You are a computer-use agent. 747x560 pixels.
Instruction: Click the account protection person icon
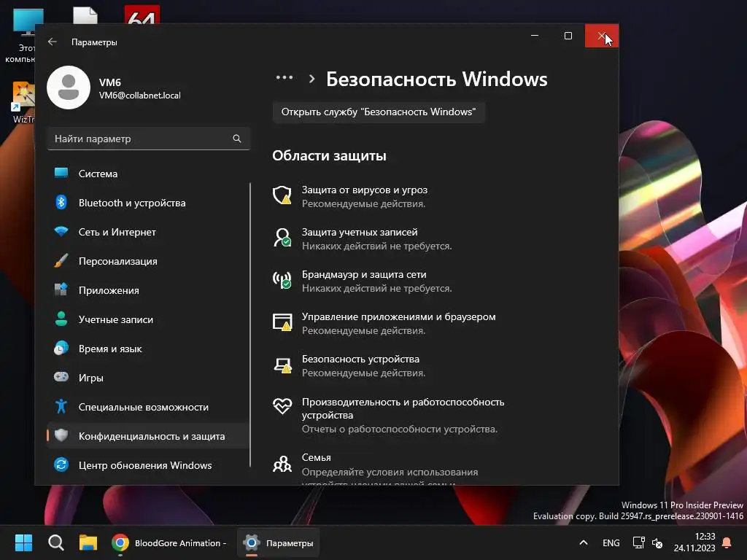(x=282, y=237)
